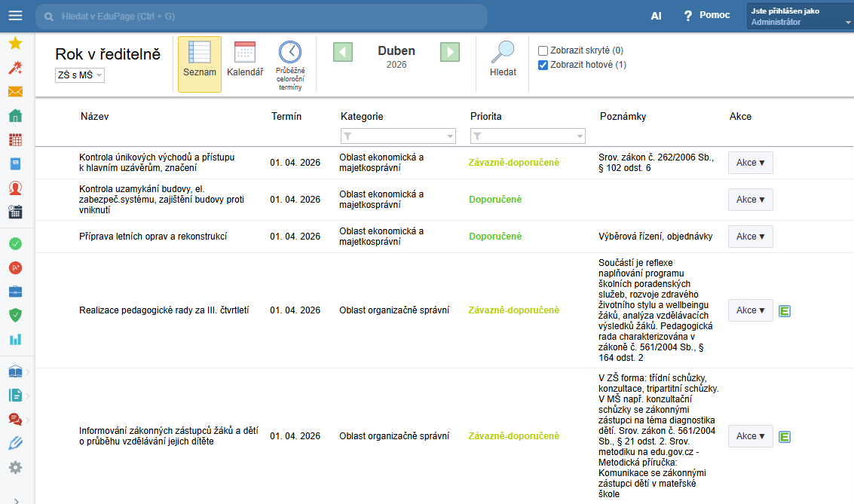Enable the Zobrazit skryté checkbox
Image resolution: width=854 pixels, height=504 pixels.
click(x=543, y=50)
